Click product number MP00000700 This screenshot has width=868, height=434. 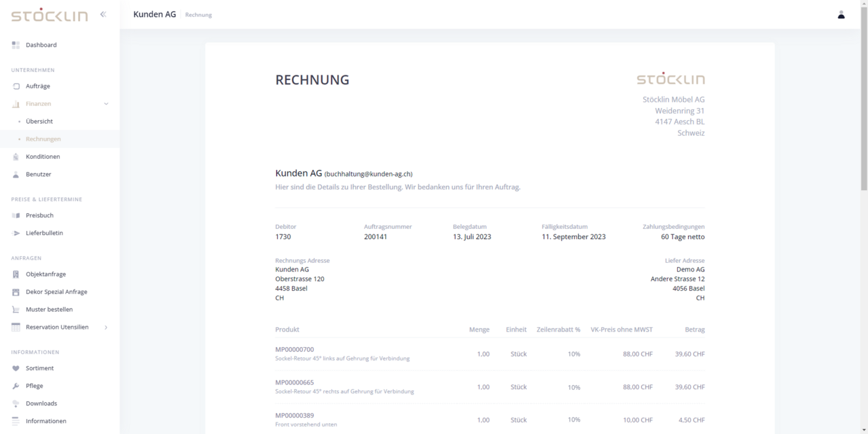(295, 350)
